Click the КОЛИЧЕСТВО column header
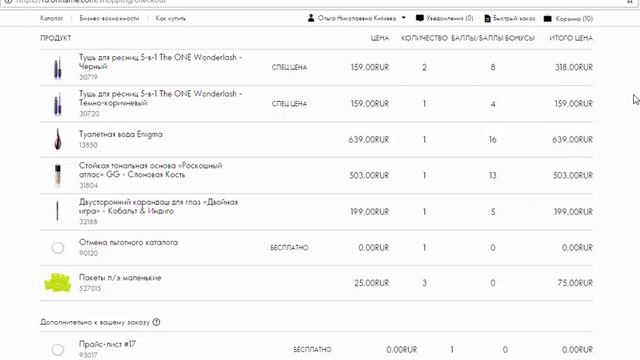The image size is (640, 360). coord(424,38)
